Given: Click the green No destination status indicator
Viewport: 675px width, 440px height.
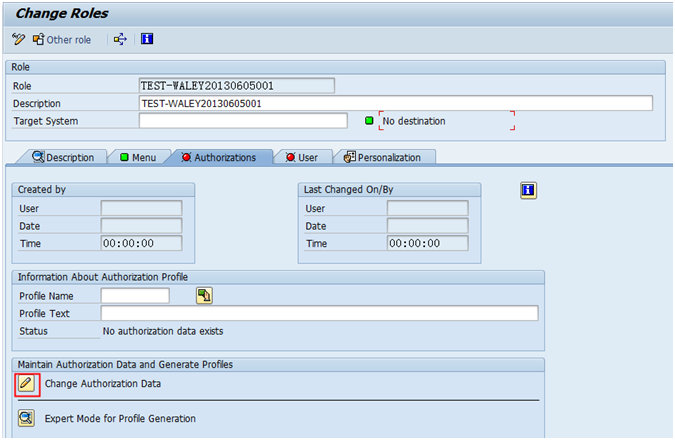Looking at the screenshot, I should click(369, 121).
